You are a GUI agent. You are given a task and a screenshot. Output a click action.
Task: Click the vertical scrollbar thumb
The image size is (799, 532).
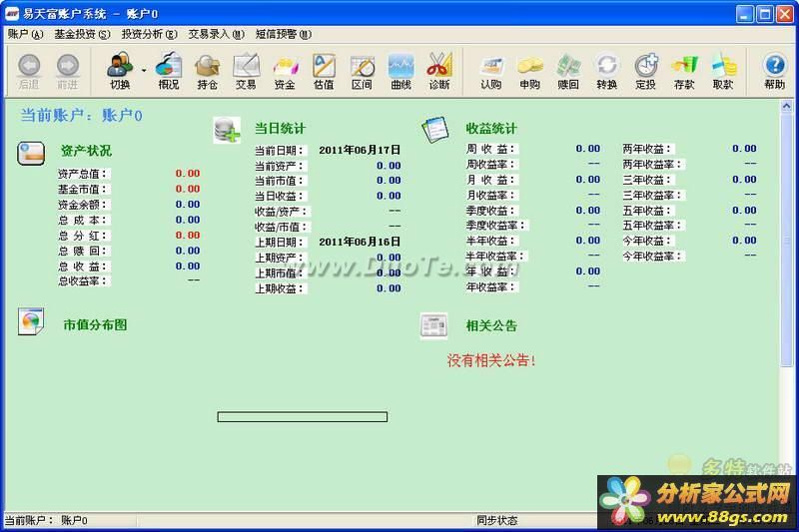786,240
